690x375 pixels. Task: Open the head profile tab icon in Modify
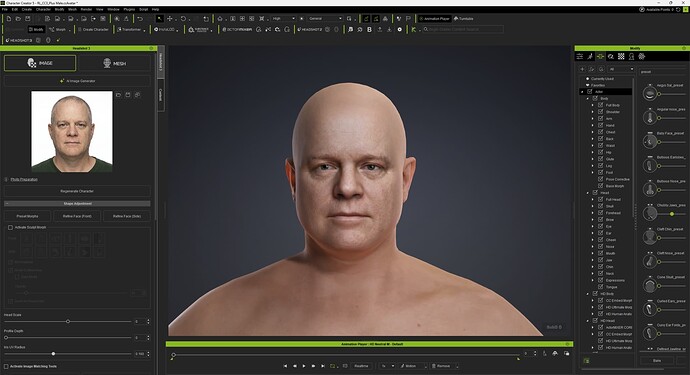(x=631, y=56)
